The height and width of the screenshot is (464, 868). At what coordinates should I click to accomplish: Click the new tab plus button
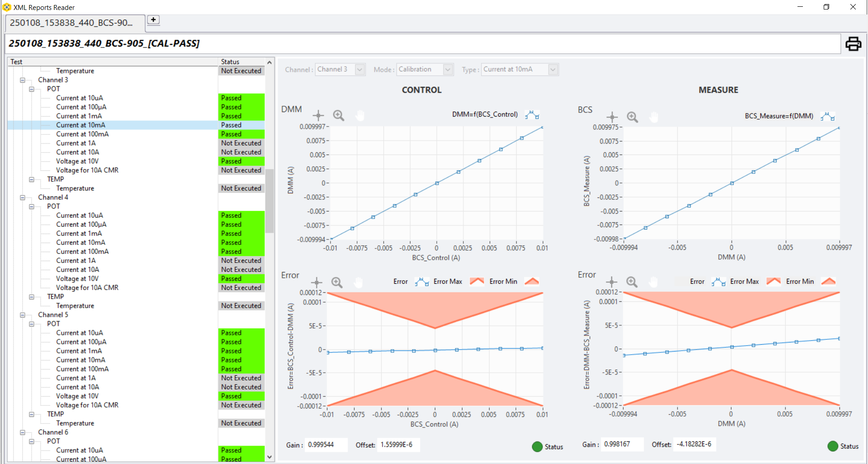(154, 20)
